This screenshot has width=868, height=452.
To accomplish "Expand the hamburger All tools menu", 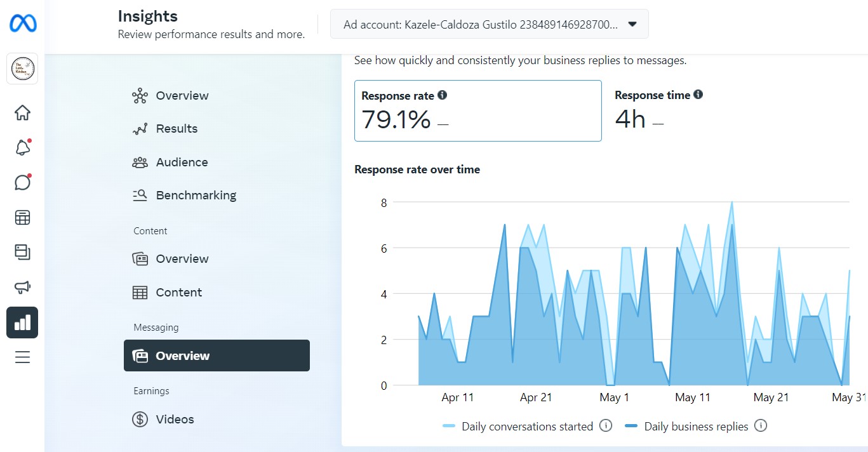I will click(x=22, y=357).
